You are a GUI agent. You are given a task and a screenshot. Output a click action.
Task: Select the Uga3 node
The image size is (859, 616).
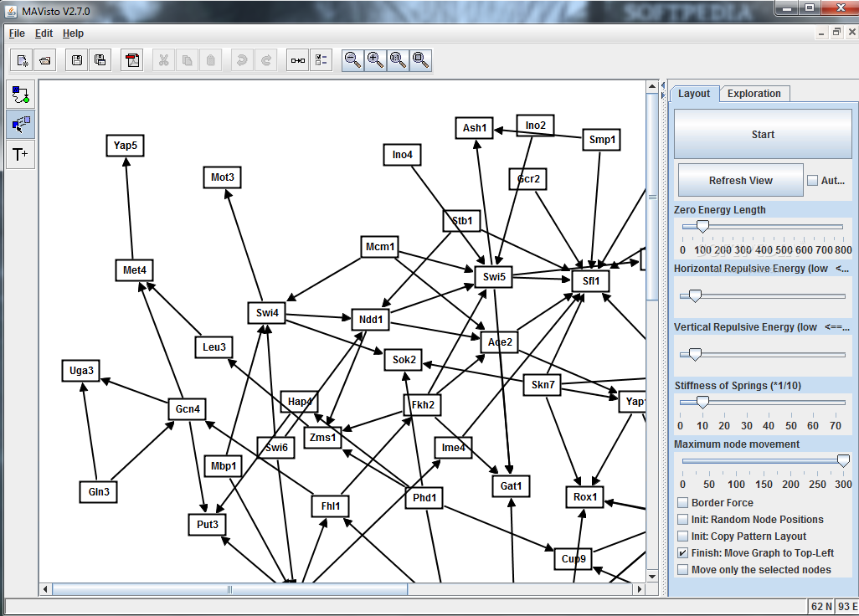(81, 371)
